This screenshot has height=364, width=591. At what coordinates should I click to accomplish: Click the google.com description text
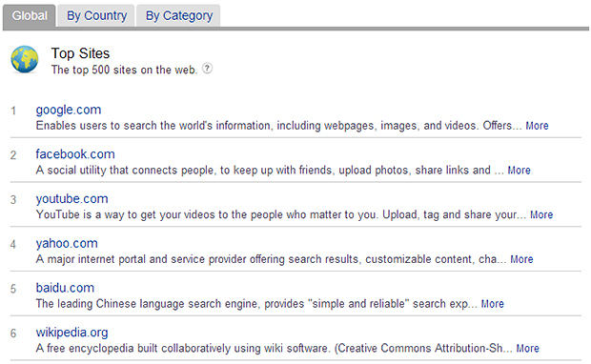(x=279, y=126)
